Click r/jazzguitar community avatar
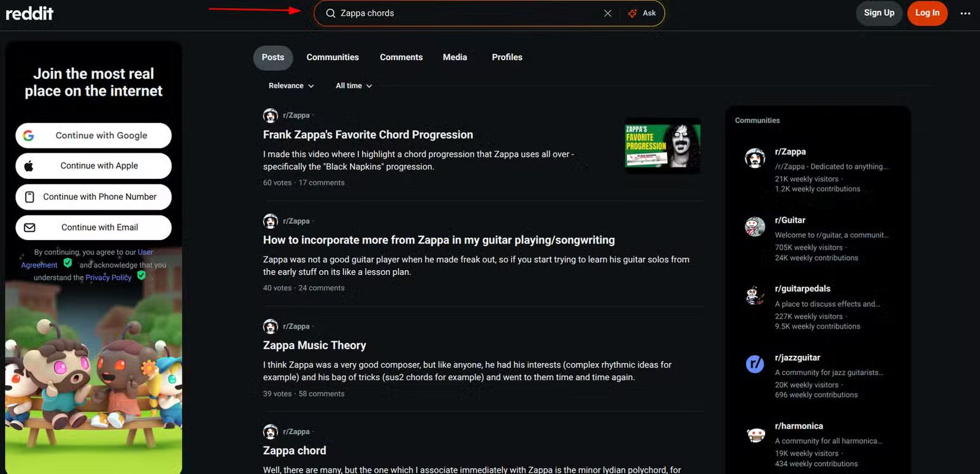Screen dimensions: 980x474 click(x=755, y=364)
